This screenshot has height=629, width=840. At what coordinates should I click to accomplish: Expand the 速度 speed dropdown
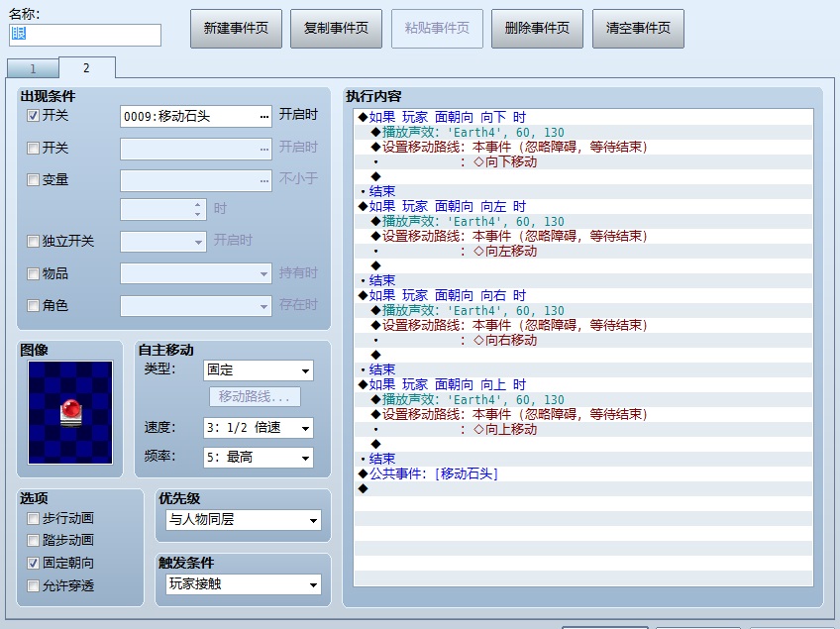tap(259, 428)
